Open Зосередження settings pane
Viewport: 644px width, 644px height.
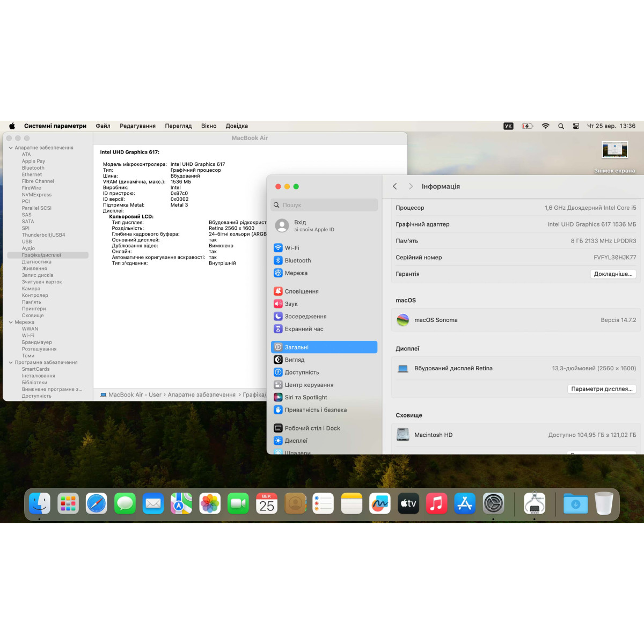coord(324,317)
